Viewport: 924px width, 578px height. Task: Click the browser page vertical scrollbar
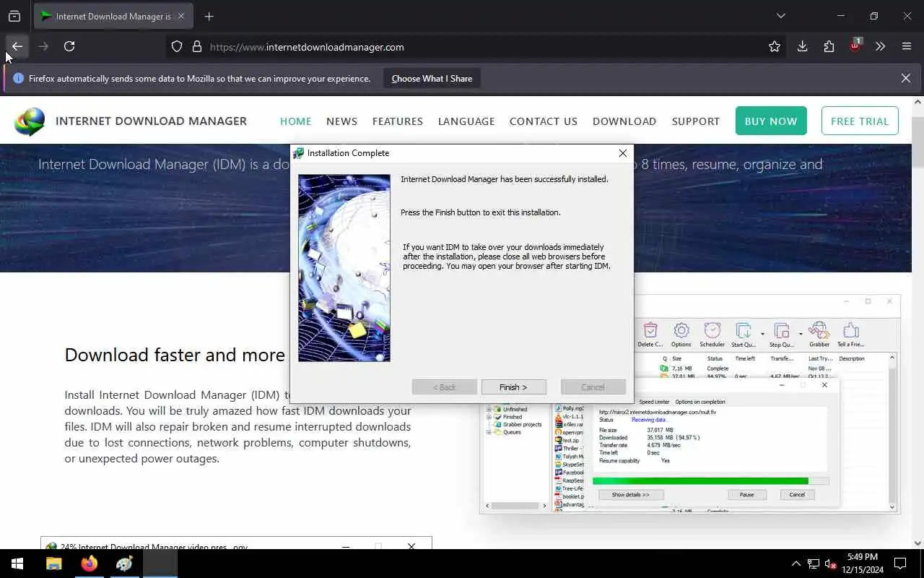pyautogui.click(x=918, y=322)
